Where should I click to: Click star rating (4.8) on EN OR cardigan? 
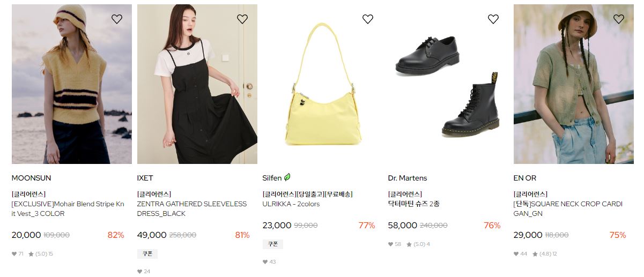[544, 254]
